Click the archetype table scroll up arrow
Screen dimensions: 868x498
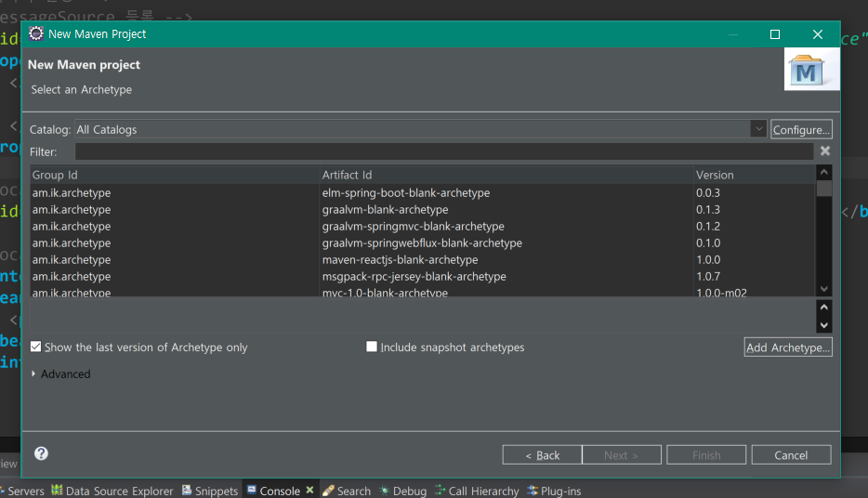click(823, 172)
